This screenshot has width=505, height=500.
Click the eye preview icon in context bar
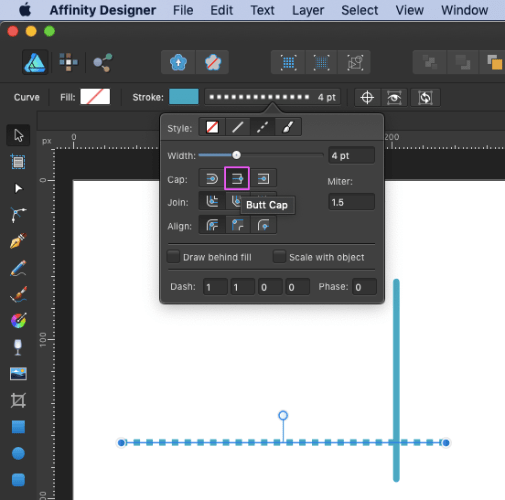pyautogui.click(x=394, y=98)
